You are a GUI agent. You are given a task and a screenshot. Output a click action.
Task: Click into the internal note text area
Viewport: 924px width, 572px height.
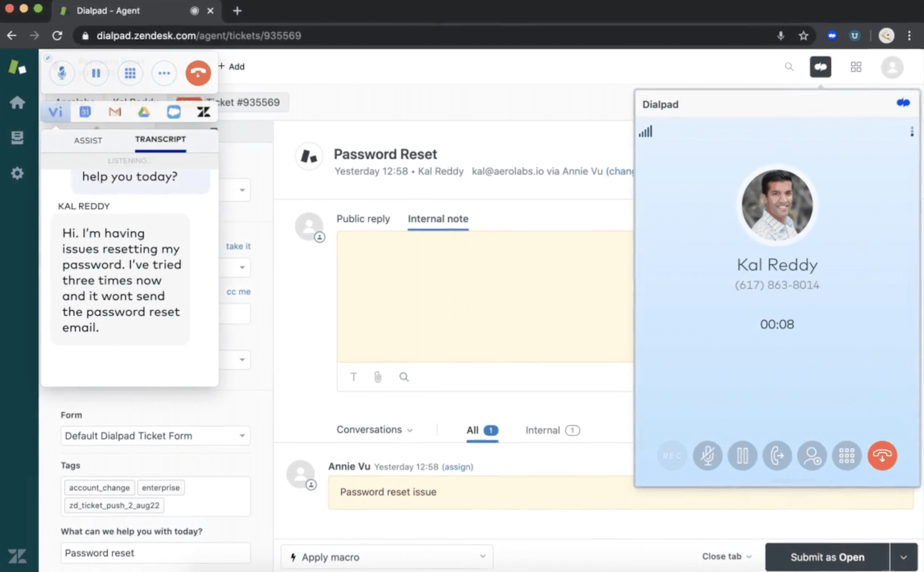485,297
